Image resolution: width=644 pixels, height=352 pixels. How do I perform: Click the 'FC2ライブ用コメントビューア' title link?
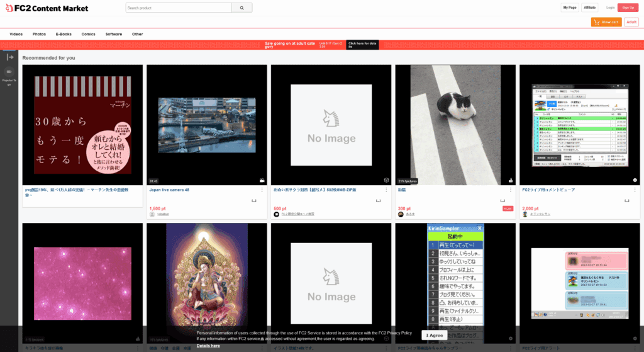tap(548, 190)
